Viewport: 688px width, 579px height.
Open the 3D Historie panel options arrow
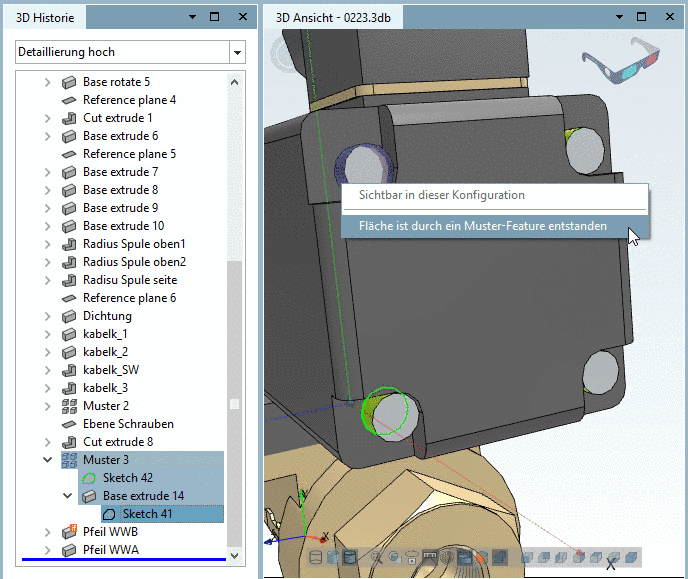pos(192,17)
